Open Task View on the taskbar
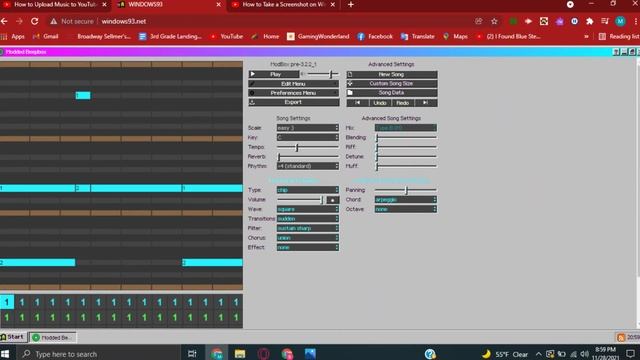 click(192, 354)
